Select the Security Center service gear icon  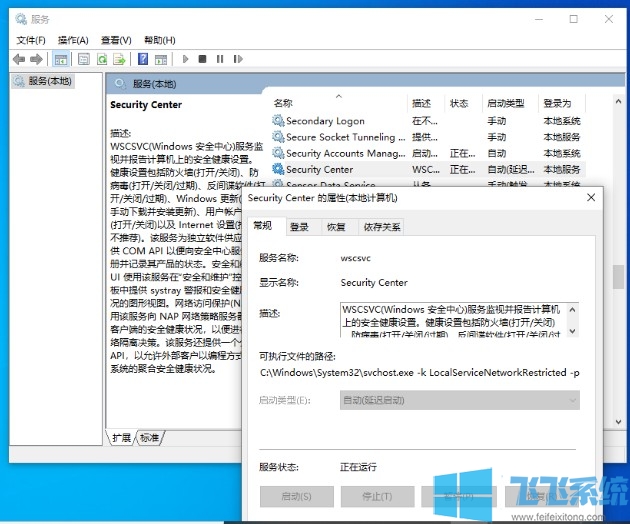(278, 169)
